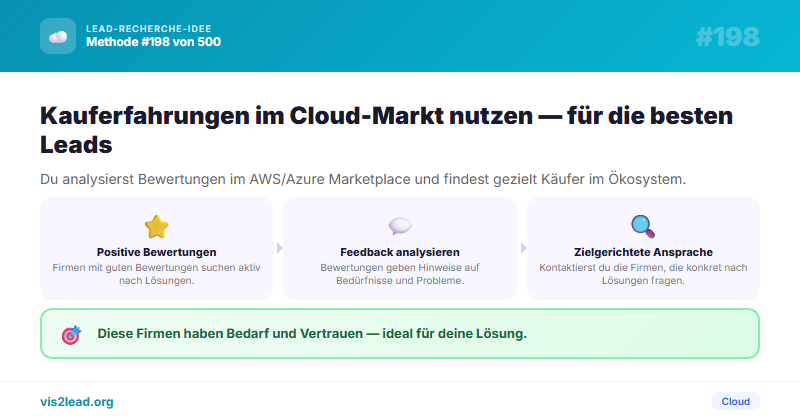Click the cloud icon in the header

pyautogui.click(x=58, y=36)
